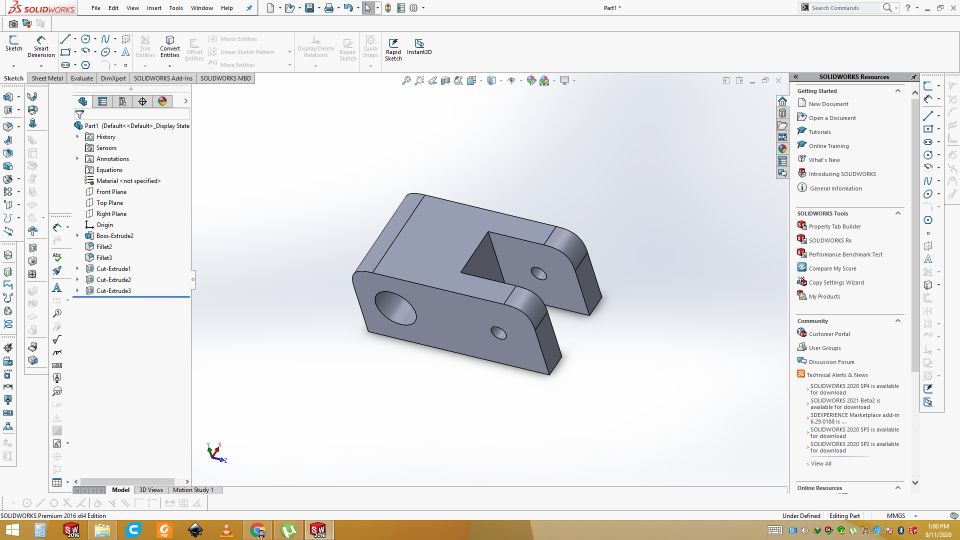Activate the Rapid Sketch tool
This screenshot has height=540, width=960.
393,49
